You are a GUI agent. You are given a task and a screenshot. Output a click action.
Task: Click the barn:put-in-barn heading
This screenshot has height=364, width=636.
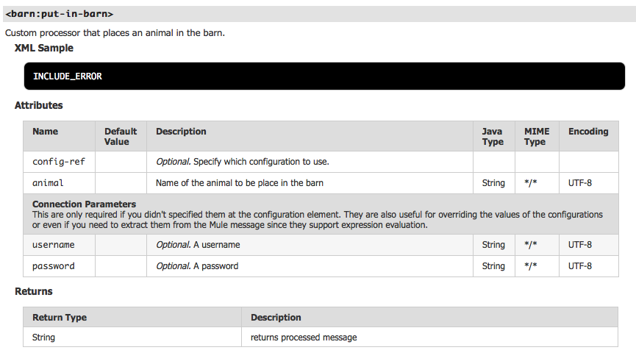(60, 14)
